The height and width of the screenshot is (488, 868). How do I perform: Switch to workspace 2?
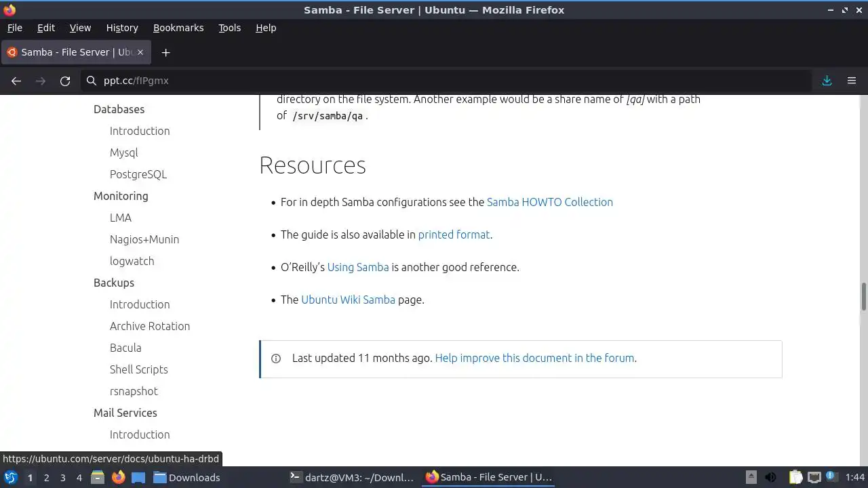[46, 477]
